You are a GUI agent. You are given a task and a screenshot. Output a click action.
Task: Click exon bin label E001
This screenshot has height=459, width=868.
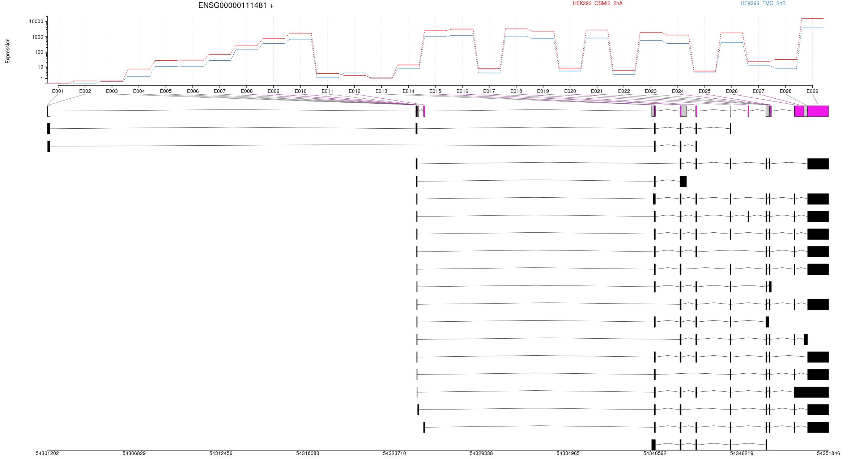58,91
